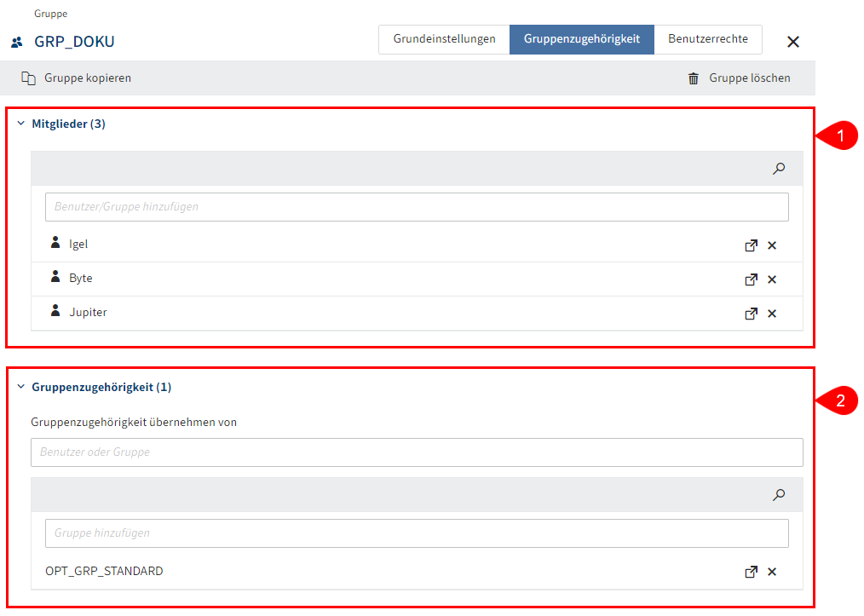The width and height of the screenshot is (864, 616).
Task: Collapse the Mitglieder section
Action: tap(21, 124)
